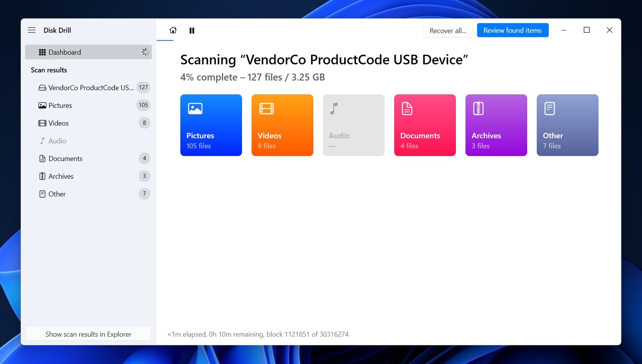
Task: Open the hamburger menu icon
Action: pos(32,30)
